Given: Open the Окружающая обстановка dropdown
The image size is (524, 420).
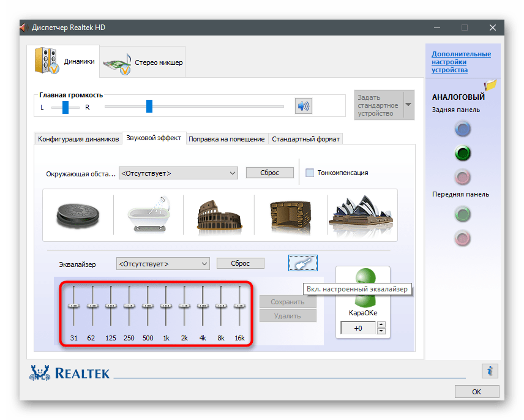Looking at the screenshot, I should tap(178, 173).
